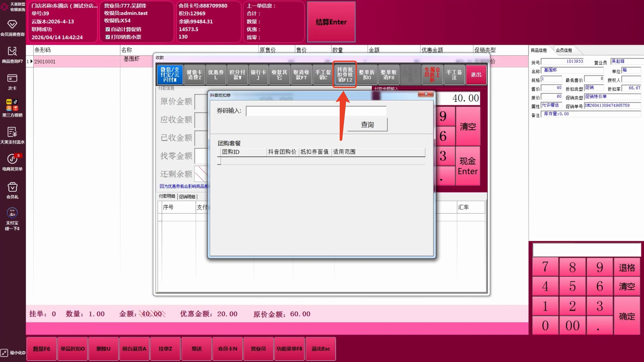Screen dimensions: 644x362
Task: Click 退出 in payment toolbar
Action: (476, 75)
